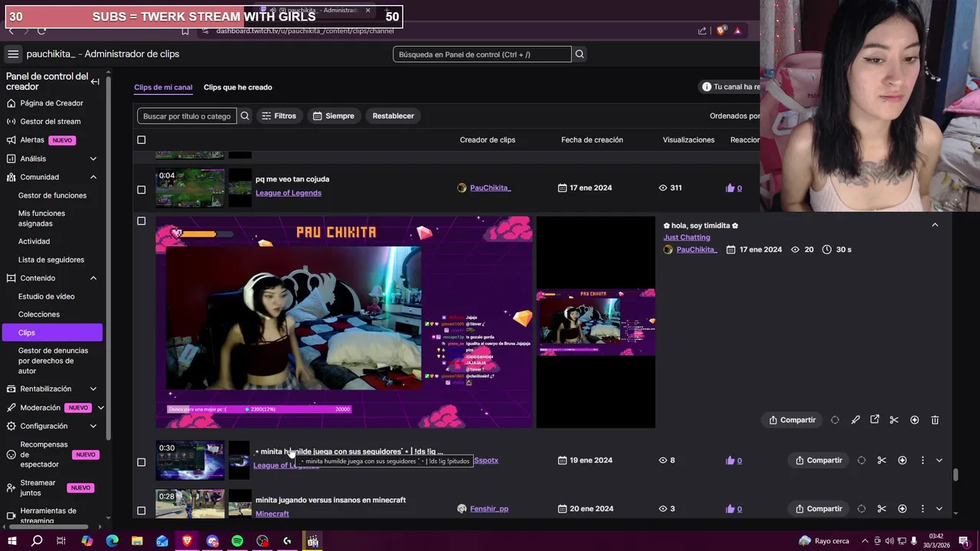Click the featured star icon in expanded clip
This screenshot has width=980, height=551.
point(914,420)
